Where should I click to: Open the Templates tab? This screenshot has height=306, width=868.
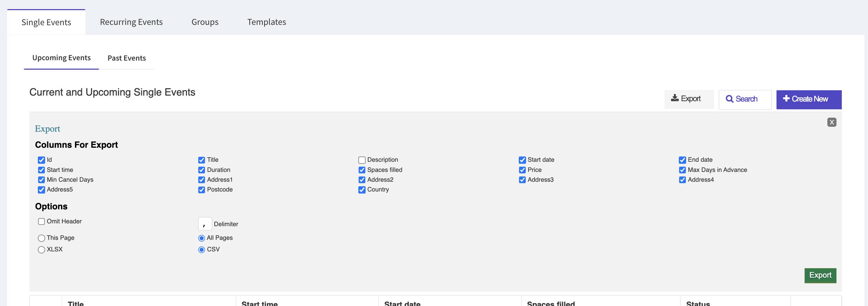[267, 22]
